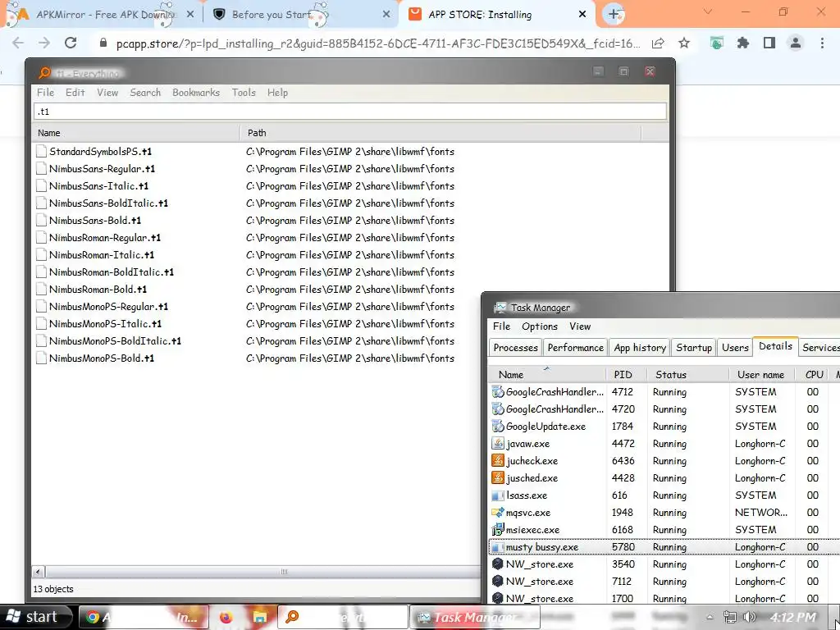Click file icon of NimbusMonoPS-Italic.t1

click(41, 323)
